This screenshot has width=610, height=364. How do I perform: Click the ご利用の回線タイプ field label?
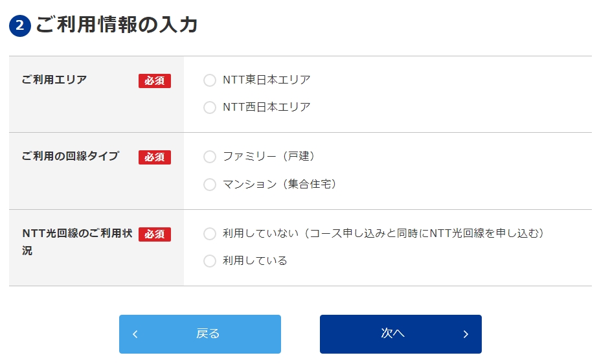[x=71, y=157]
